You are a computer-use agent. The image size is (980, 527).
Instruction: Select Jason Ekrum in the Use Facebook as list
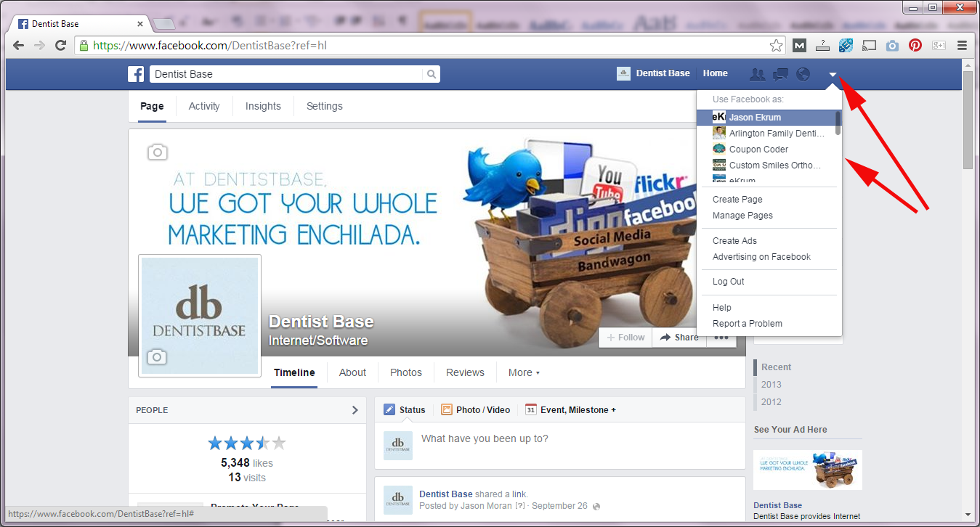coord(766,117)
